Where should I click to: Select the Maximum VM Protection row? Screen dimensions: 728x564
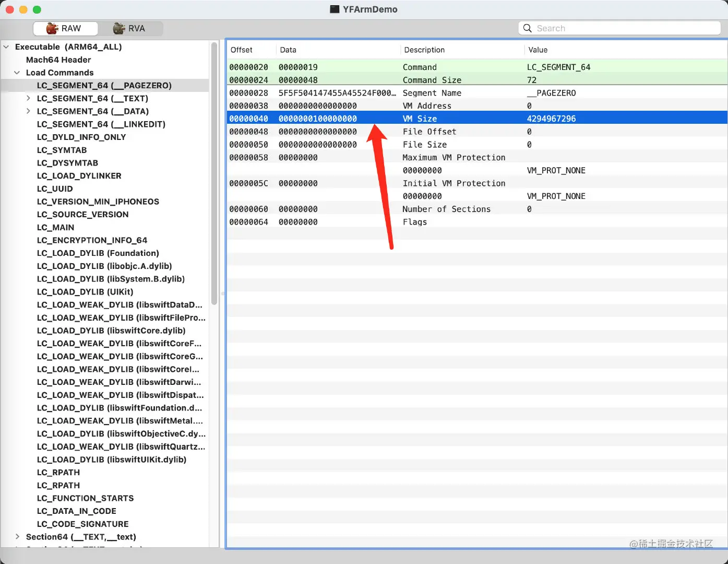477,157
